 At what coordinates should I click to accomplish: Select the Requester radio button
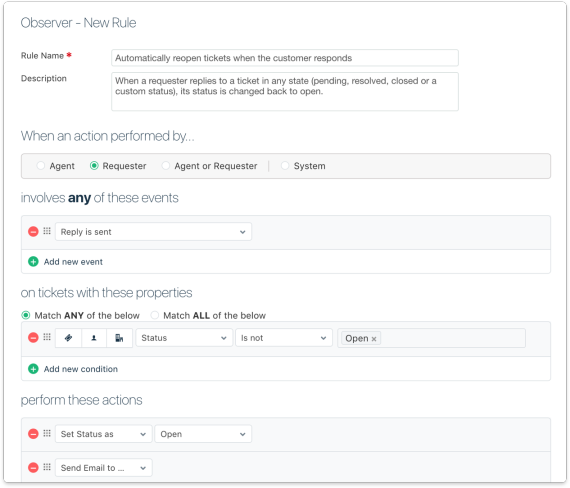(94, 166)
